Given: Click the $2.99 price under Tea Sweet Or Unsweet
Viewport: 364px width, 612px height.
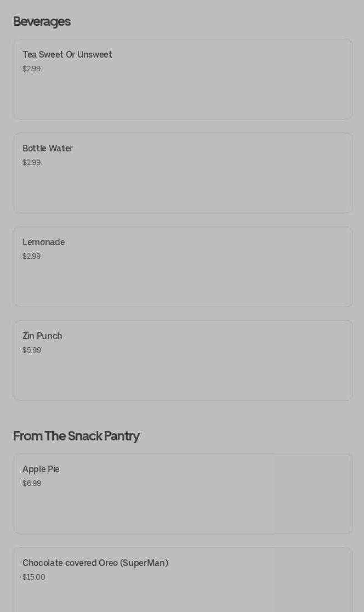Looking at the screenshot, I should coord(31,69).
